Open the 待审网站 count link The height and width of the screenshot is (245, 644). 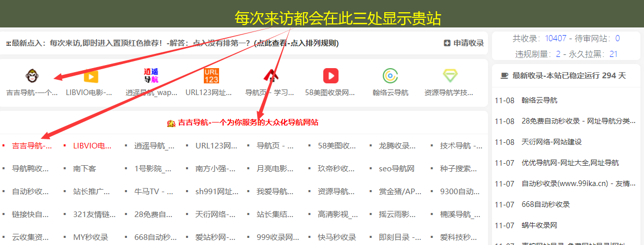617,39
